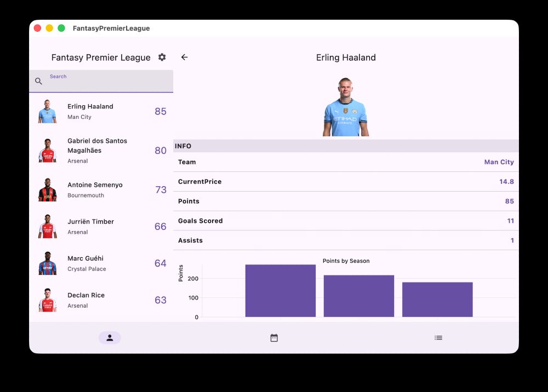The height and width of the screenshot is (392, 548).
Task: Go back using the left arrow
Action: pyautogui.click(x=185, y=57)
